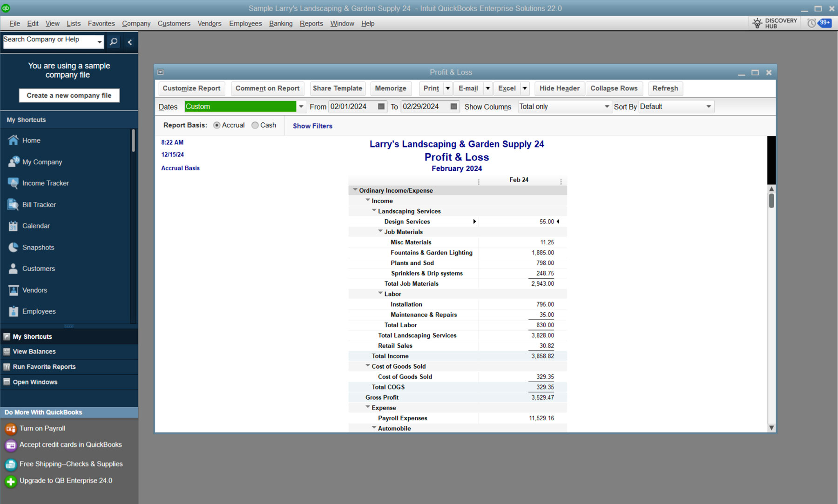Click Refresh button

pos(665,88)
